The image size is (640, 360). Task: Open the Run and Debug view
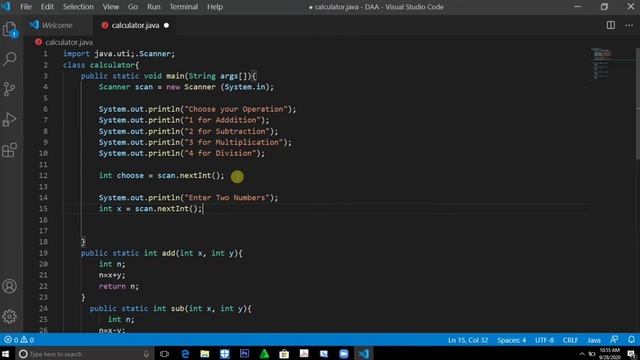pos(9,120)
